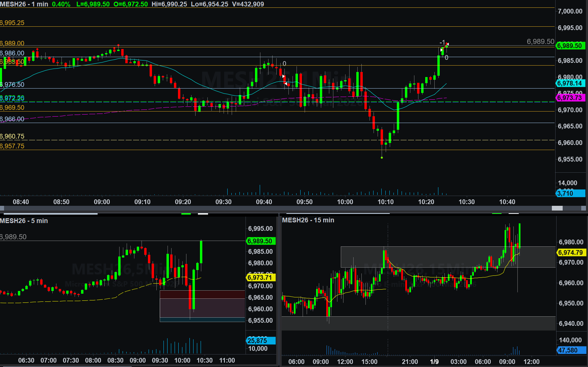
Task: Click the yellow 6,974.79 tag on the 15 min chart
Action: pos(570,252)
